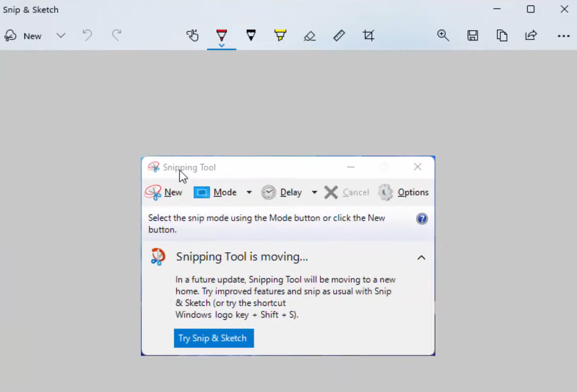Save the snip using floppy disk icon
The width and height of the screenshot is (577, 392).
pos(472,36)
